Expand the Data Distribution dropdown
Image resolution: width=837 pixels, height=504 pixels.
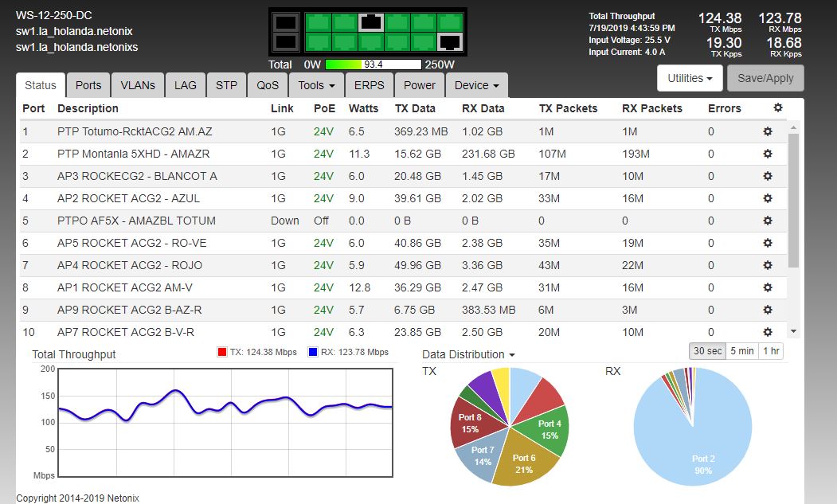[467, 354]
